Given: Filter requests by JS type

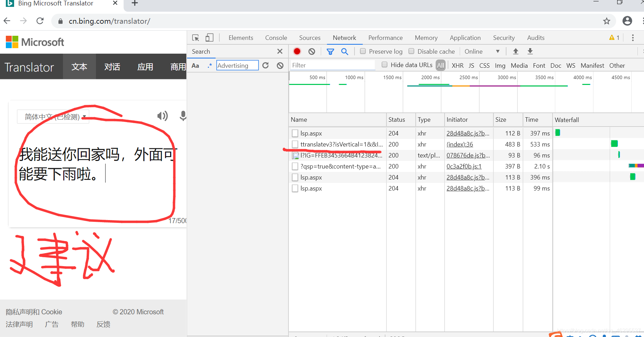Looking at the screenshot, I should (x=471, y=65).
